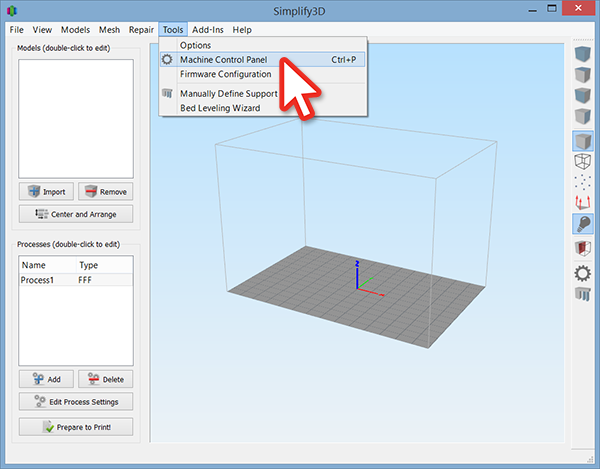Click Prepare to Print! button
The height and width of the screenshot is (469, 600).
[76, 427]
